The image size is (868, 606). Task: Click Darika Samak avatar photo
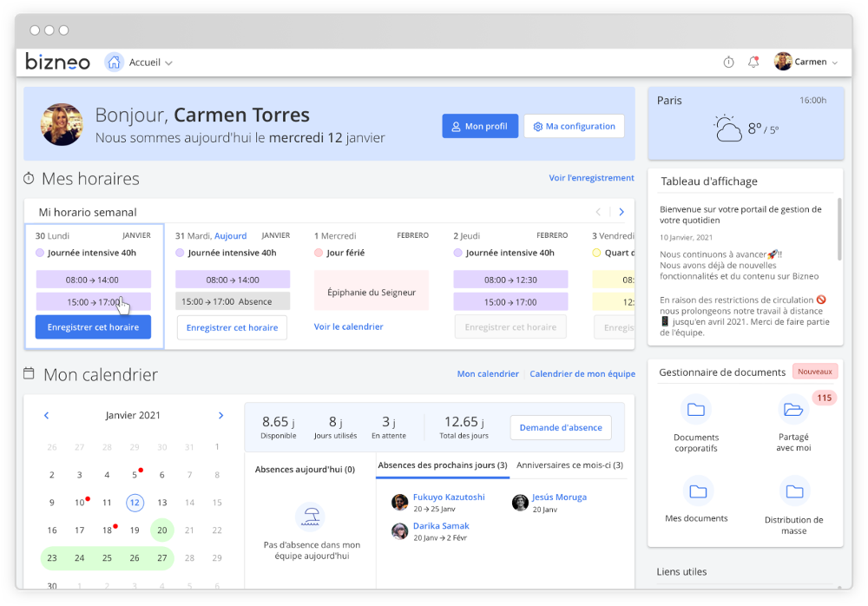tap(399, 531)
